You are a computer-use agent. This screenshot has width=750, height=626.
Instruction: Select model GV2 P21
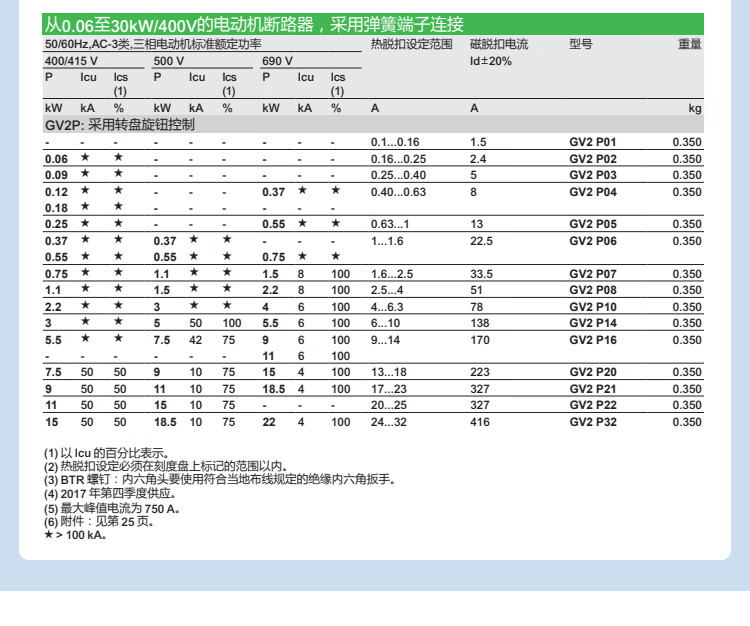click(593, 389)
